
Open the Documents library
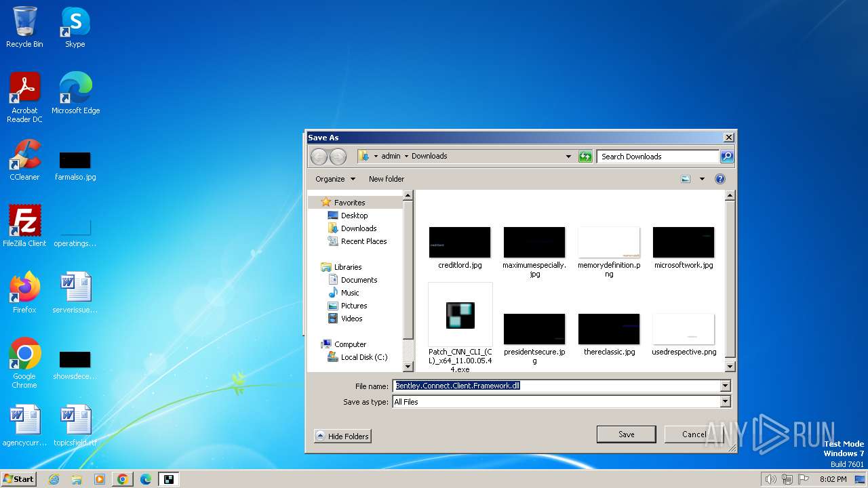point(359,280)
